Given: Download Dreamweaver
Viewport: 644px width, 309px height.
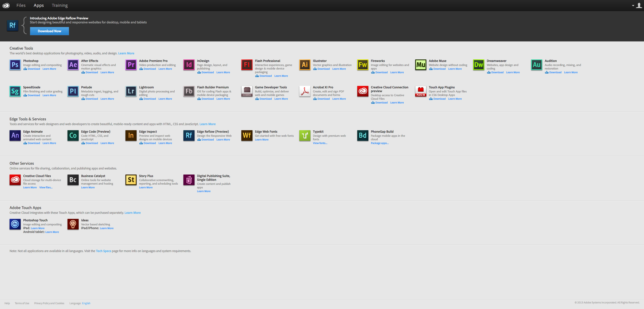Looking at the screenshot, I should point(495,73).
